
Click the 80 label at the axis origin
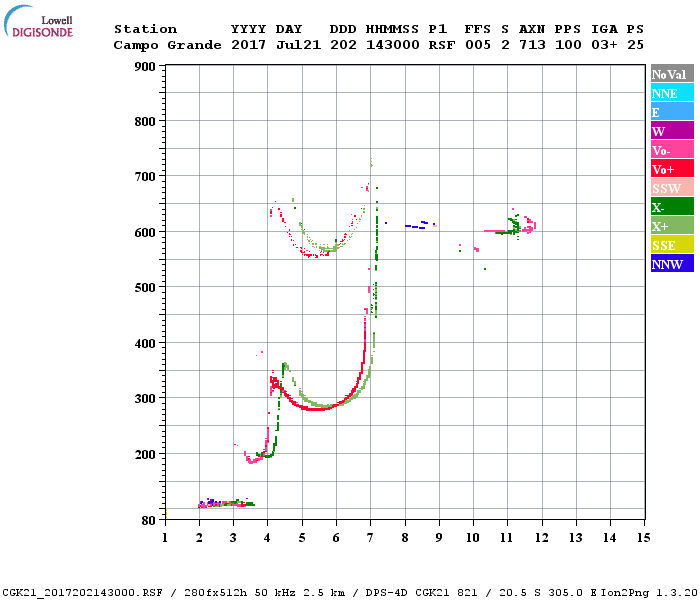[x=147, y=520]
